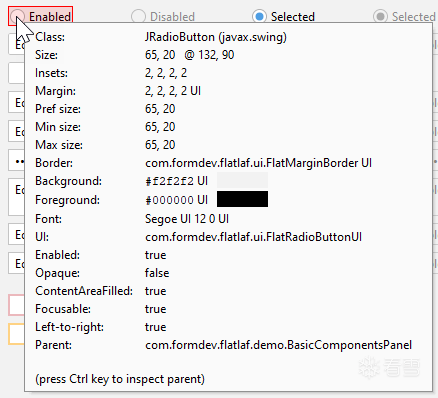Click the size value "65, 20 @ 132, 90"
This screenshot has width=438, height=398.
[x=189, y=55]
